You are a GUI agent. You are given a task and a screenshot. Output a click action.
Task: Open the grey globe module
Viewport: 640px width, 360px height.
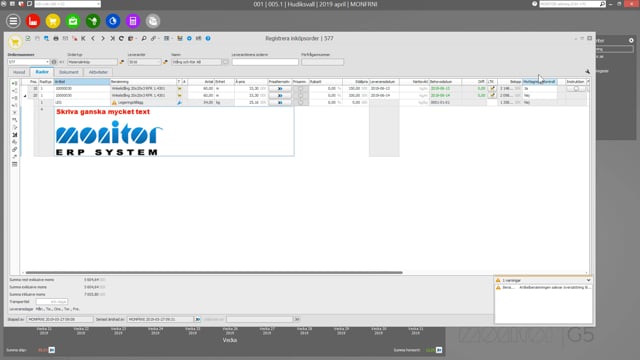coord(153,21)
